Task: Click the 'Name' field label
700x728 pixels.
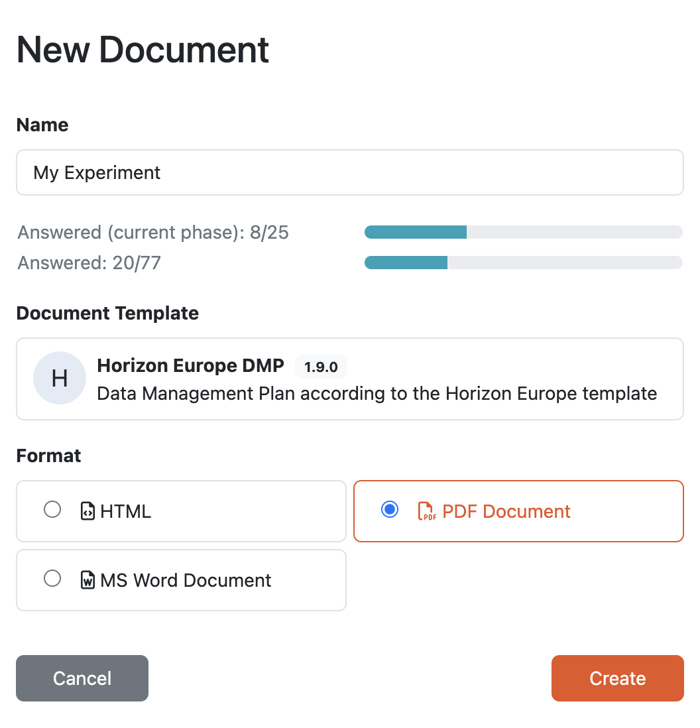Action: tap(42, 125)
